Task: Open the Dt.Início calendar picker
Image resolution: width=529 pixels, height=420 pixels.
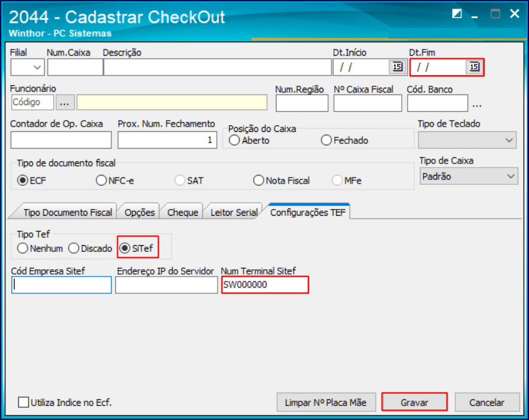Action: [397, 67]
